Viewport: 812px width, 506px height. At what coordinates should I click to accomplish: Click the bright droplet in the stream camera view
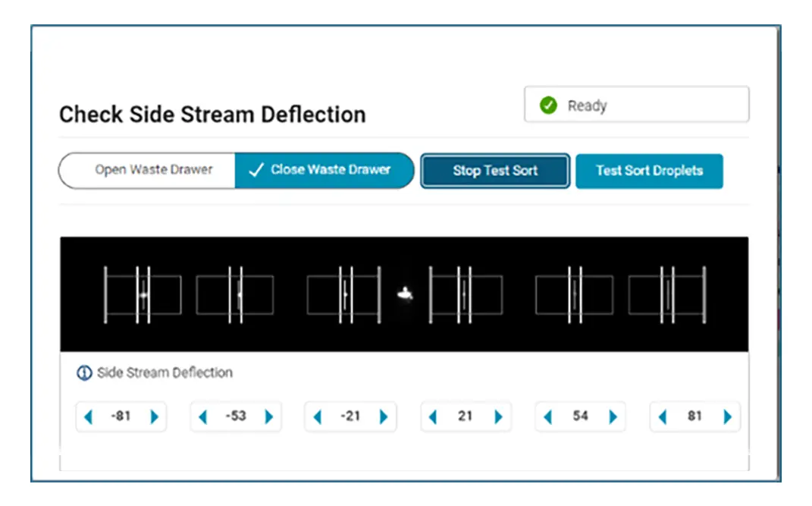406,294
